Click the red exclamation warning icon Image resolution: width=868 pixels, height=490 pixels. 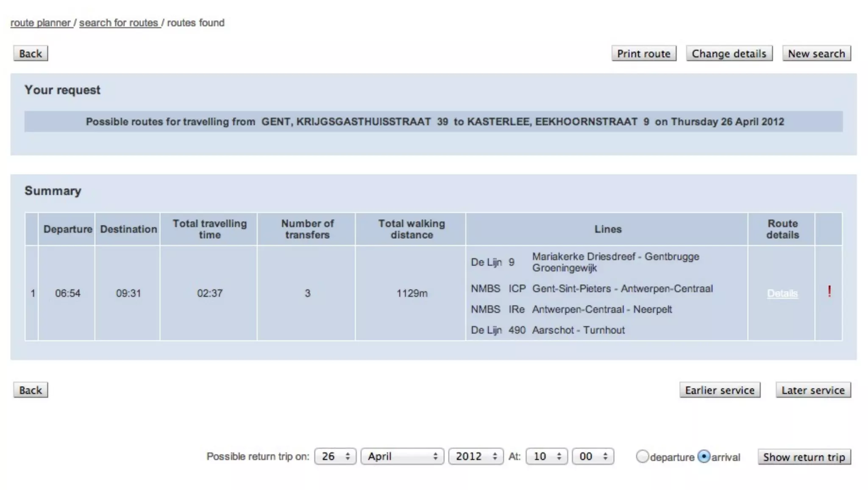(829, 292)
